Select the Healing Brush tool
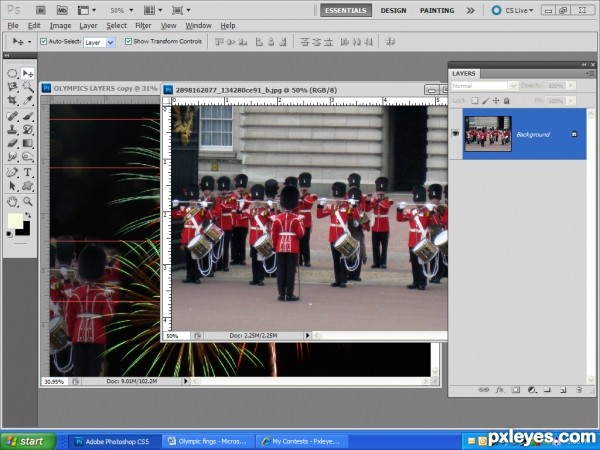 click(12, 116)
